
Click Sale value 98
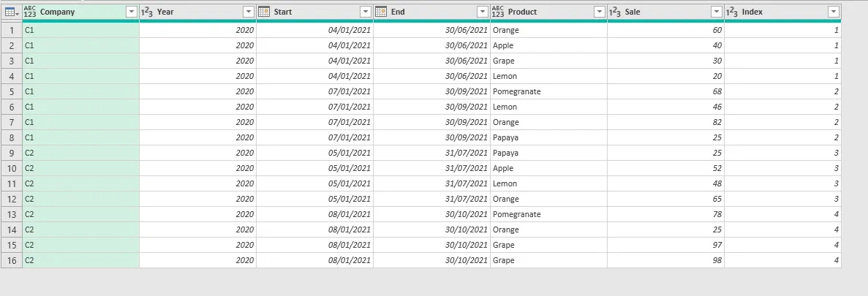point(665,261)
